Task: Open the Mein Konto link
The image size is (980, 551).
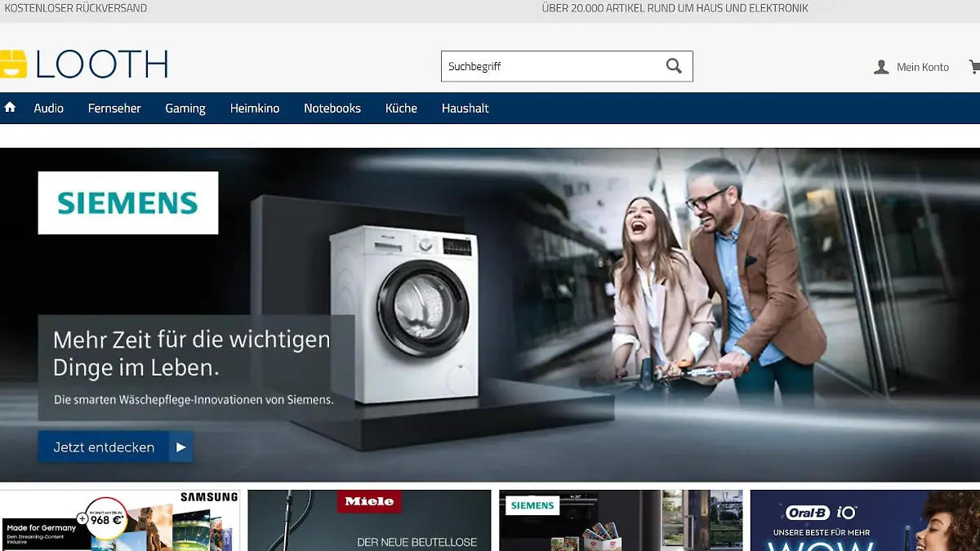Action: click(923, 67)
